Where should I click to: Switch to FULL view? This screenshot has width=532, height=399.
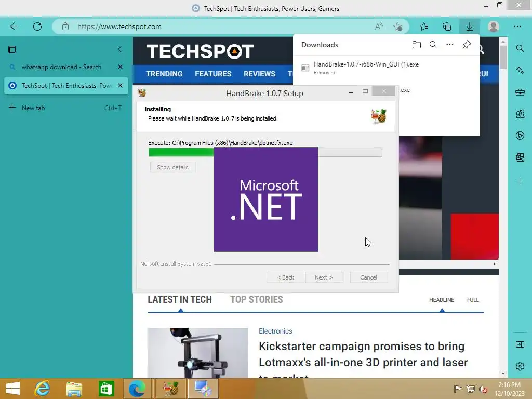pyautogui.click(x=473, y=300)
